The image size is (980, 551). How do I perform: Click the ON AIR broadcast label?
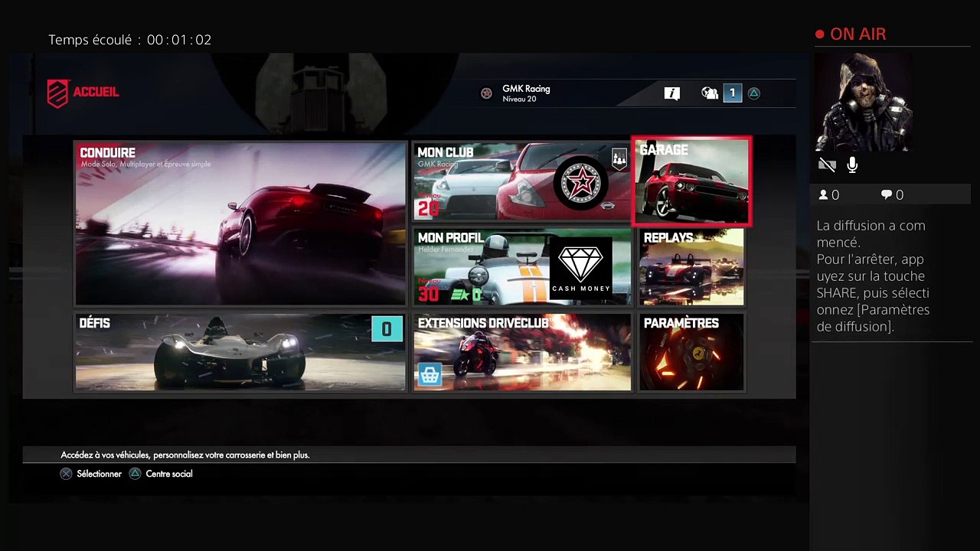point(857,34)
